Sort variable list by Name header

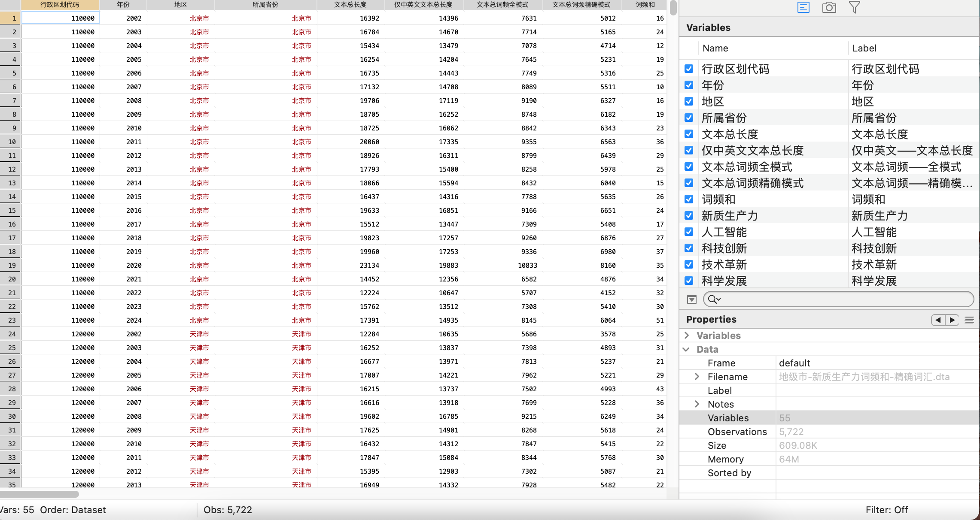coord(715,48)
